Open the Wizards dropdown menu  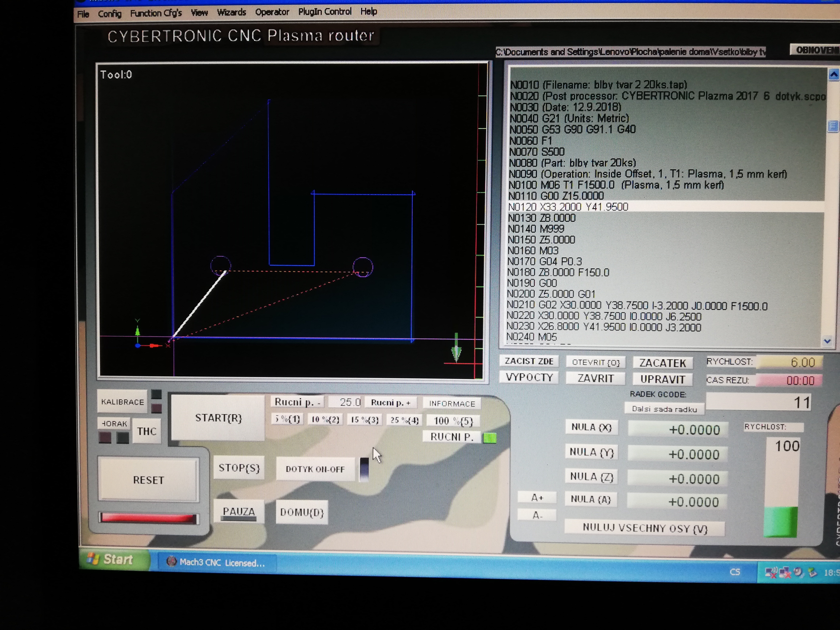click(x=231, y=13)
